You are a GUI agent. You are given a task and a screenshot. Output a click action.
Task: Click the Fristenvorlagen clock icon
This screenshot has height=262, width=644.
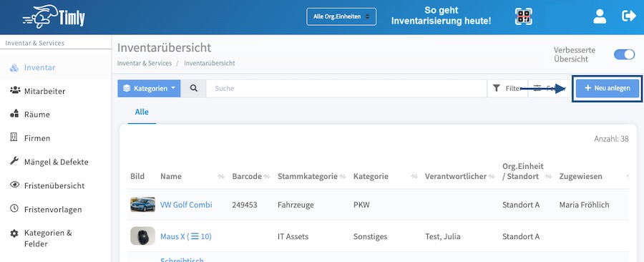pyautogui.click(x=14, y=208)
